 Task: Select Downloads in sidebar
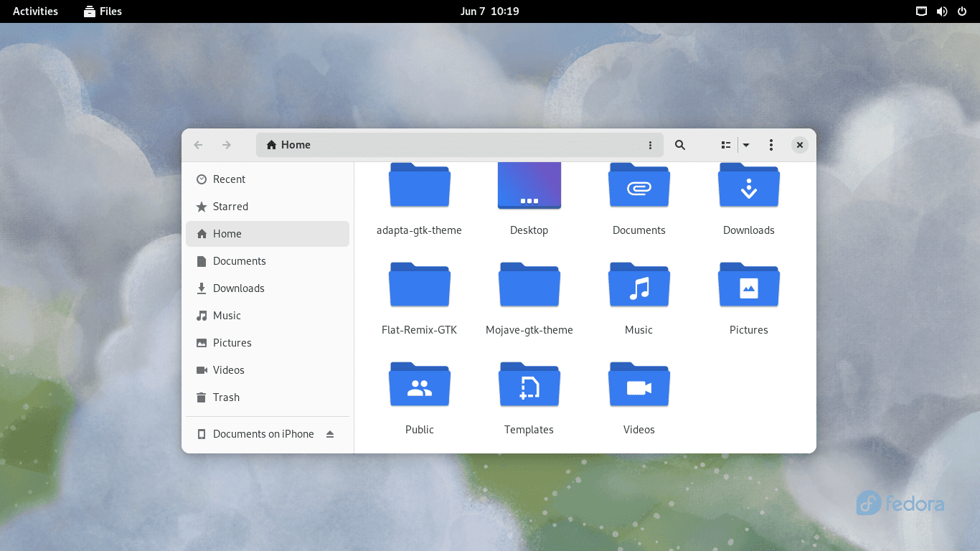coord(268,288)
